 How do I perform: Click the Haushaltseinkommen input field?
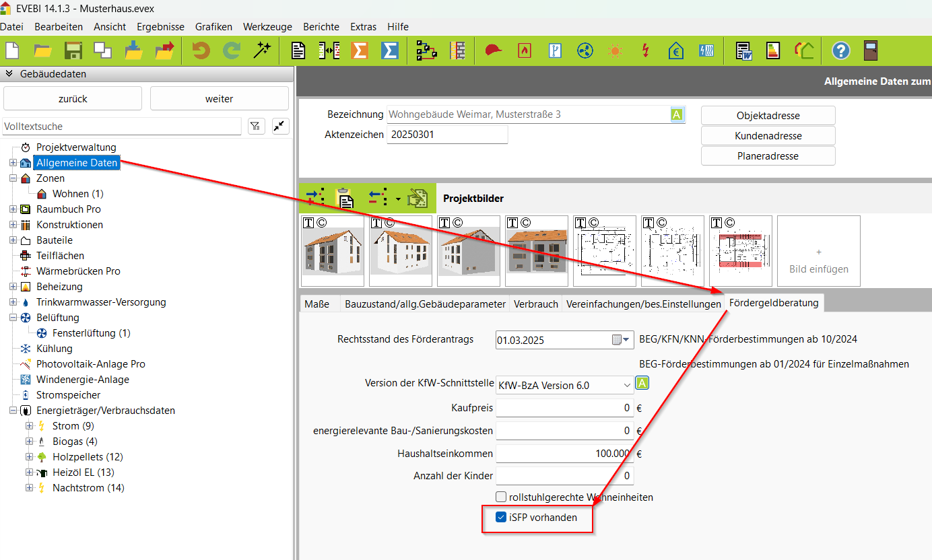click(564, 454)
